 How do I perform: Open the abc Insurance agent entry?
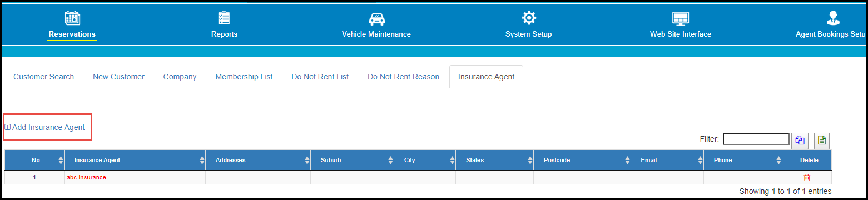[86, 177]
